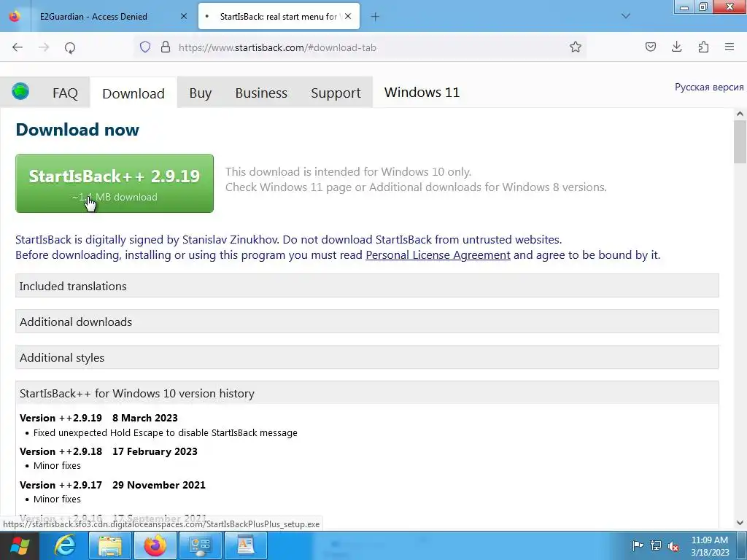Close the StartIsBack tab
747x560 pixels.
click(348, 16)
